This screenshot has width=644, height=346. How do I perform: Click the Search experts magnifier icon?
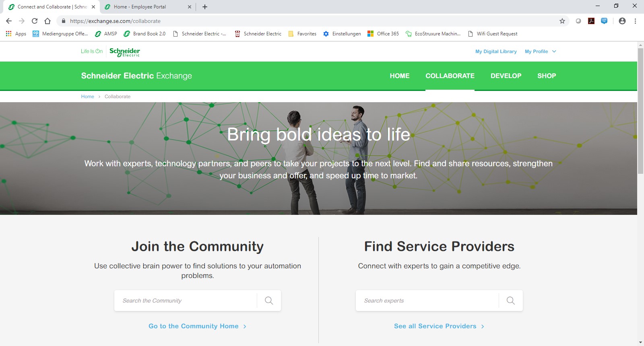pos(511,301)
